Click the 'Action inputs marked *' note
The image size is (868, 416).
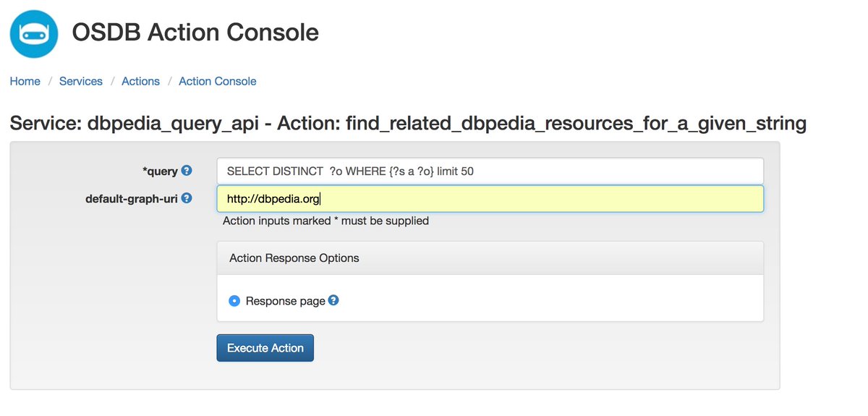325,221
